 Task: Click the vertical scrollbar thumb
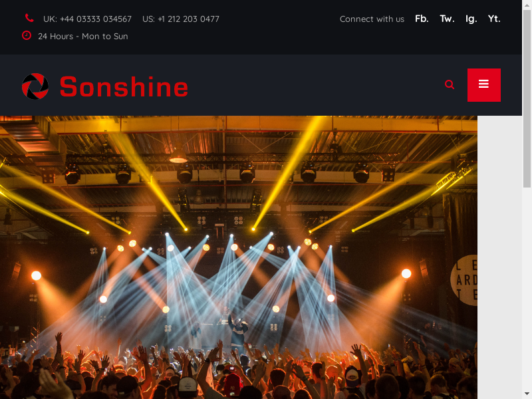tap(527, 98)
